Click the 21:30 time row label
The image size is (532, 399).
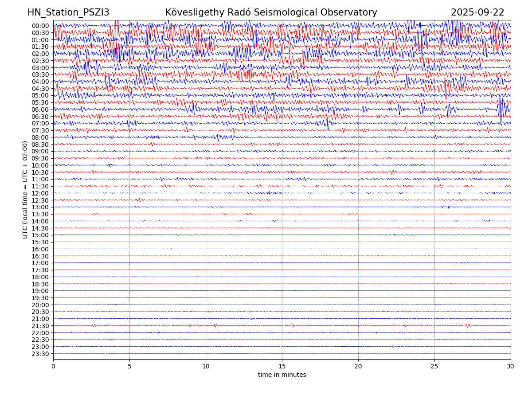tap(40, 326)
